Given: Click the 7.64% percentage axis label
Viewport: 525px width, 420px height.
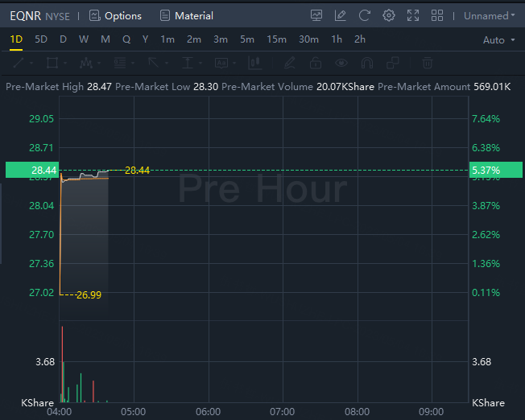Looking at the screenshot, I should click(x=486, y=119).
